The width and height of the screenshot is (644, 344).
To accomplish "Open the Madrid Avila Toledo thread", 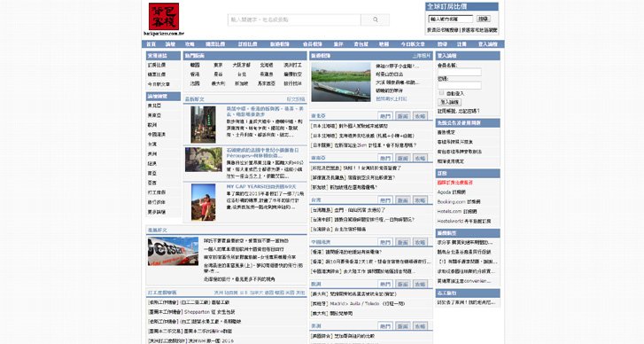I will tap(358, 304).
